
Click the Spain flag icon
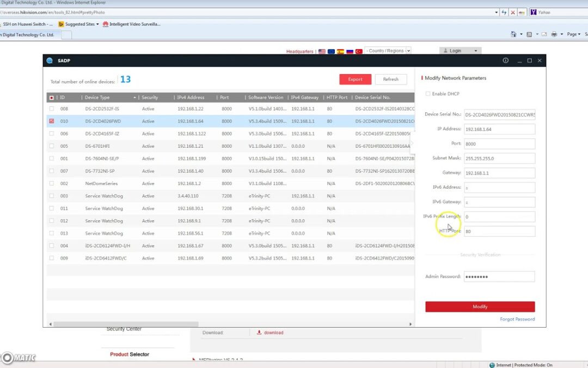point(340,51)
